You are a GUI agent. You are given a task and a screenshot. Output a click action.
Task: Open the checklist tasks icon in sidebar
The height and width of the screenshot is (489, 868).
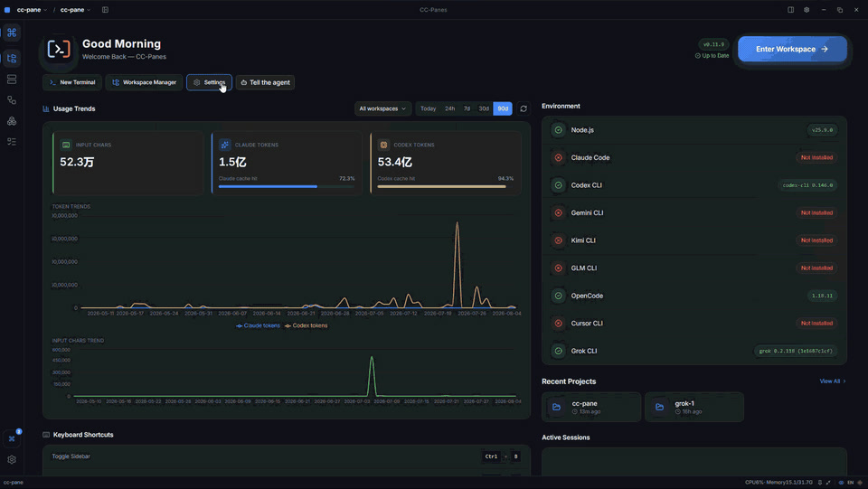click(12, 142)
